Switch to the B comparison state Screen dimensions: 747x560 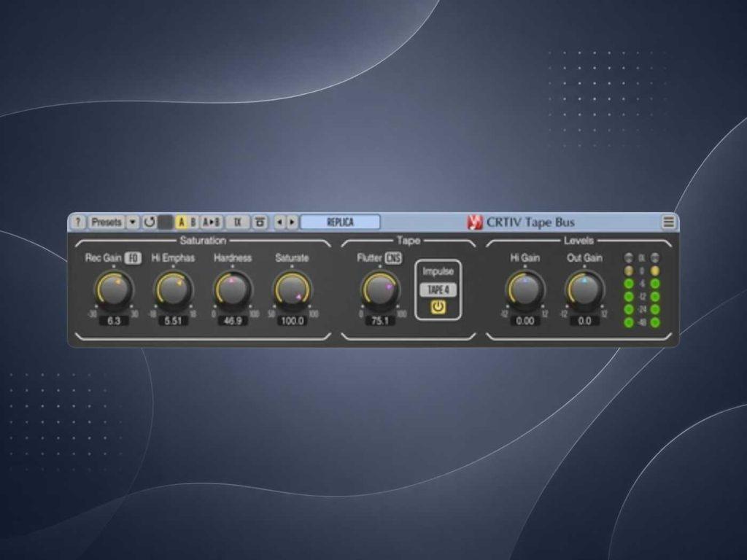pyautogui.click(x=193, y=222)
